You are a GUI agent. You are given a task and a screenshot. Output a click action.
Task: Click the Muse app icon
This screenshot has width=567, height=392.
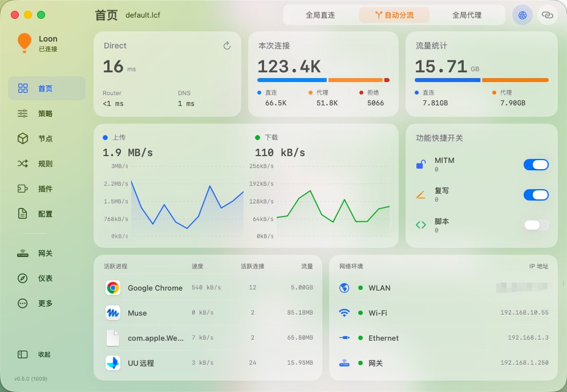click(x=113, y=313)
